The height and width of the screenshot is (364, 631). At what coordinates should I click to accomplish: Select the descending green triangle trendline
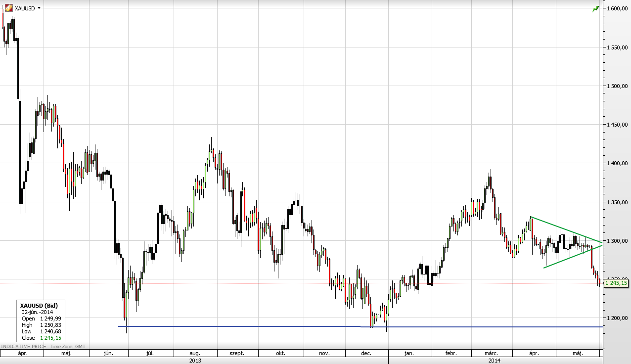pos(566,229)
